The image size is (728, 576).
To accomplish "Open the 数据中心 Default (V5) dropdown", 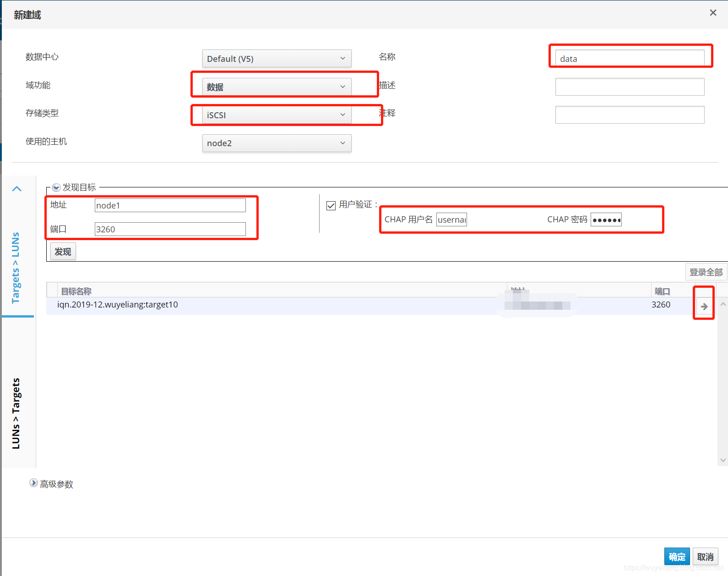I will (x=277, y=59).
